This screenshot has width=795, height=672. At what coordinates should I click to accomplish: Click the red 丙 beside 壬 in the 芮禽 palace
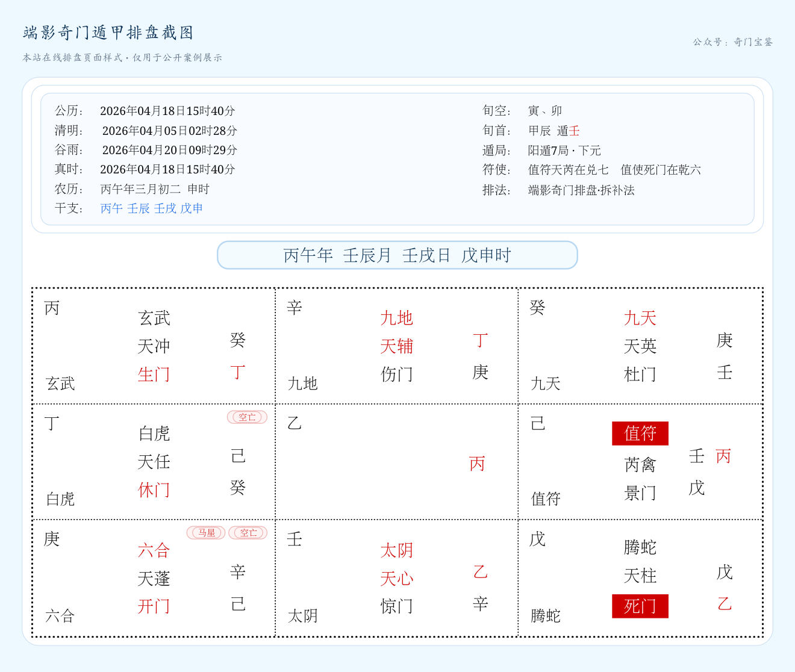[x=723, y=456]
